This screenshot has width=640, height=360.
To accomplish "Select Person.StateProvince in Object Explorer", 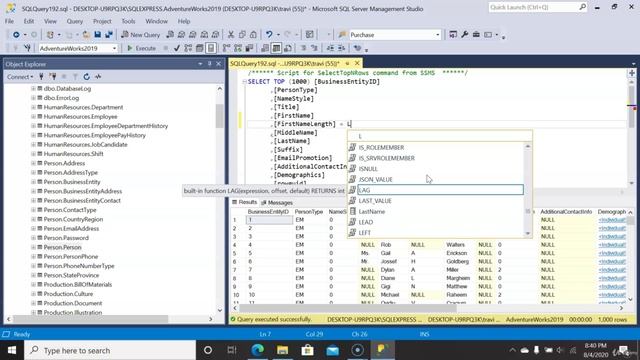I will click(x=70, y=275).
